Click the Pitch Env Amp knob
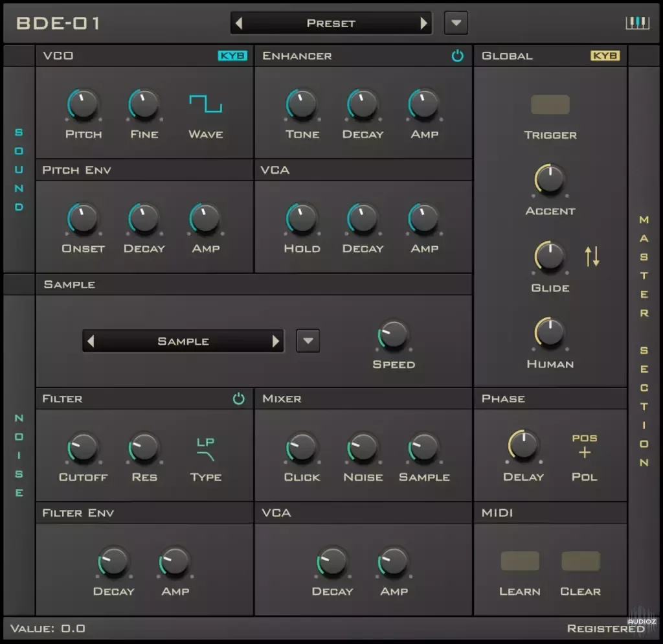663x644 pixels. tap(205, 218)
